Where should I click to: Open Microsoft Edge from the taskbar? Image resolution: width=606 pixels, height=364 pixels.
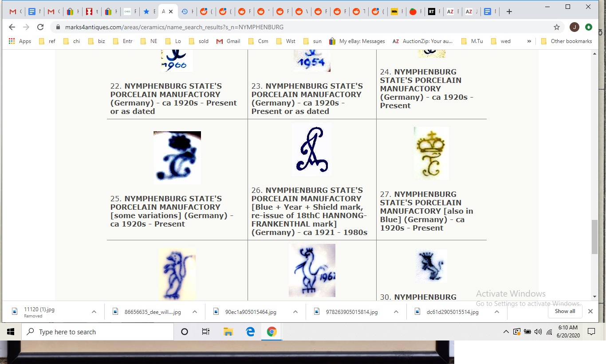(x=250, y=332)
